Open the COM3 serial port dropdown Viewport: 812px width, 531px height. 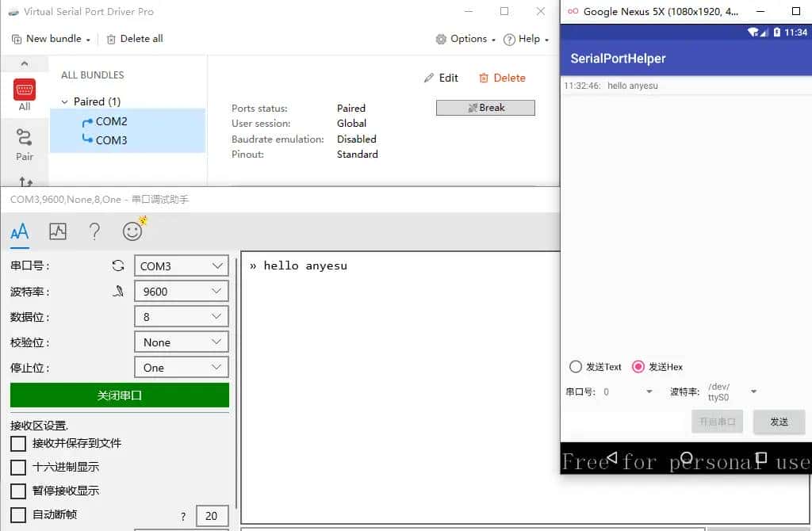181,266
